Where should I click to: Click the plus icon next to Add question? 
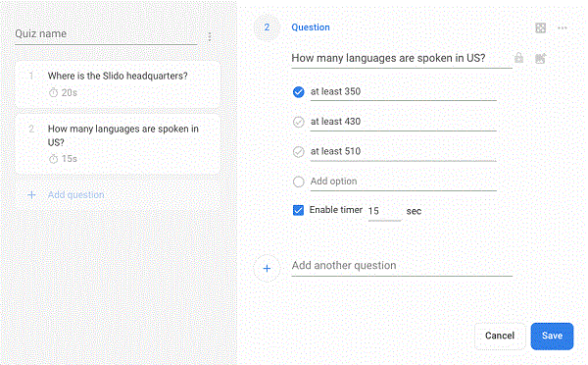pos(32,195)
